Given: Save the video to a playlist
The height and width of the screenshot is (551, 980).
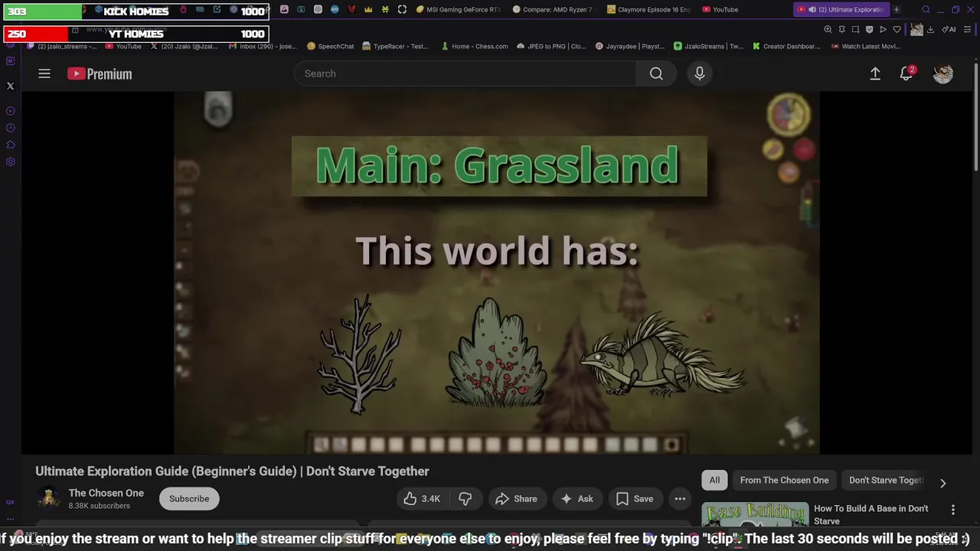Looking at the screenshot, I should pyautogui.click(x=635, y=499).
